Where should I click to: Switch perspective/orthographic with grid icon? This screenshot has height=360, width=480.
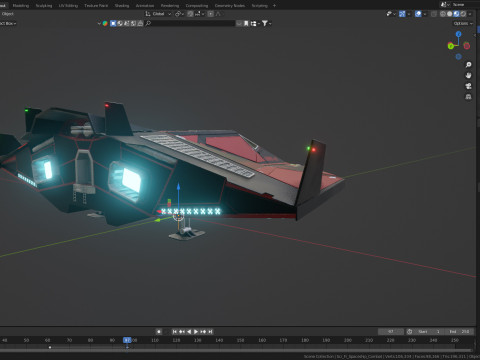tap(468, 97)
